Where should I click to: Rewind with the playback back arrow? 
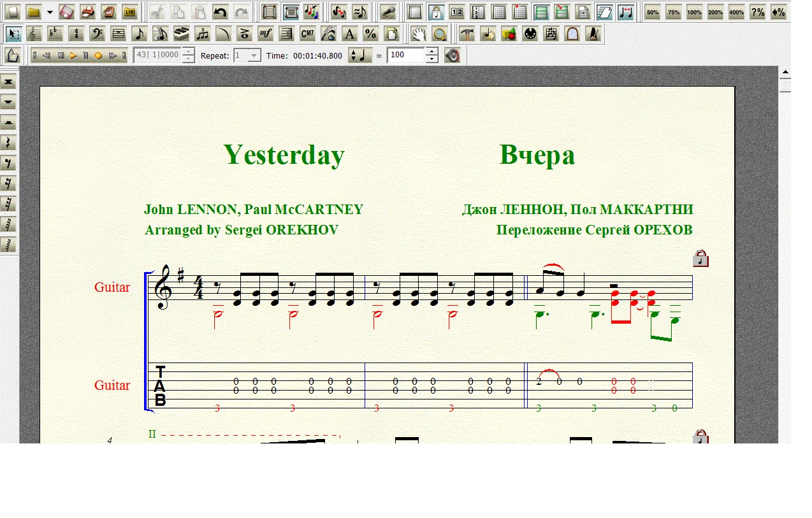click(x=47, y=56)
